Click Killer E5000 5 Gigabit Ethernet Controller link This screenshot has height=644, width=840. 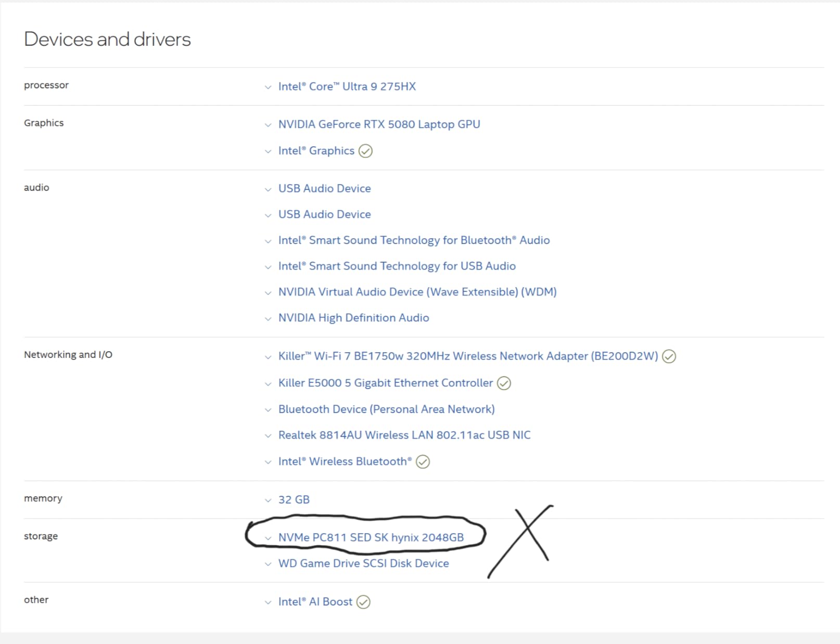(386, 383)
